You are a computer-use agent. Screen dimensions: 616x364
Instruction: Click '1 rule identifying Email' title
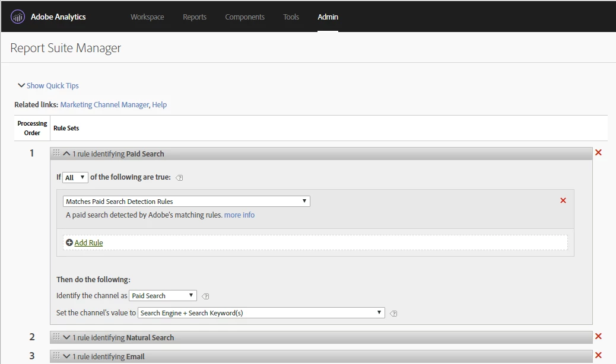[109, 356]
